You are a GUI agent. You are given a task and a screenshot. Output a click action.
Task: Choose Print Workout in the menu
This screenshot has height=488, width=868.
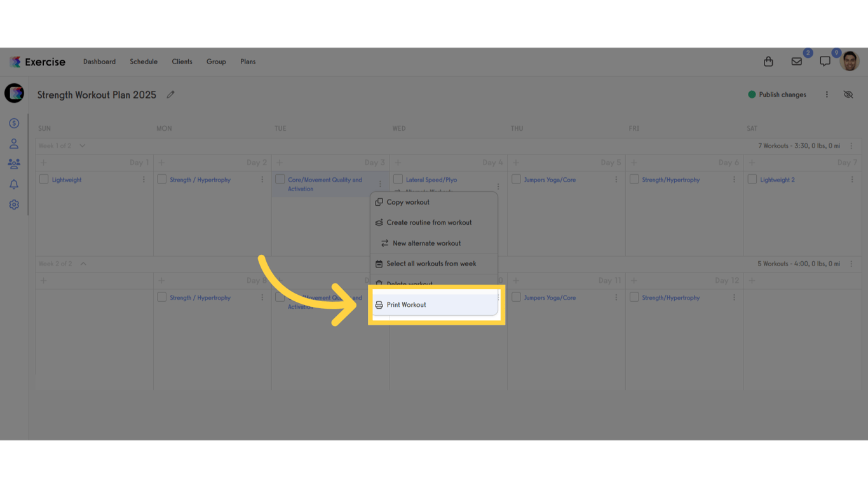(x=435, y=305)
